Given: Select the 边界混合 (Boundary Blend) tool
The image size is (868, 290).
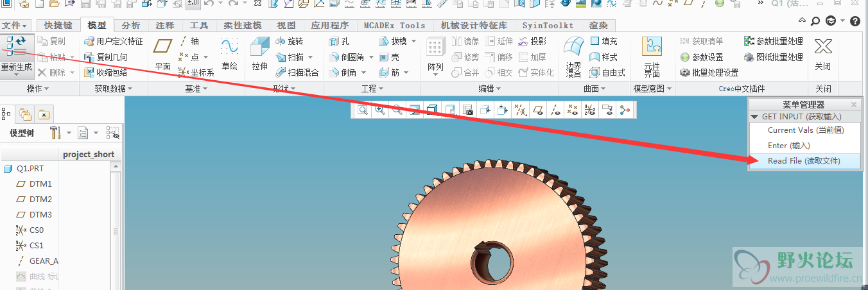Looking at the screenshot, I should pyautogui.click(x=573, y=56).
